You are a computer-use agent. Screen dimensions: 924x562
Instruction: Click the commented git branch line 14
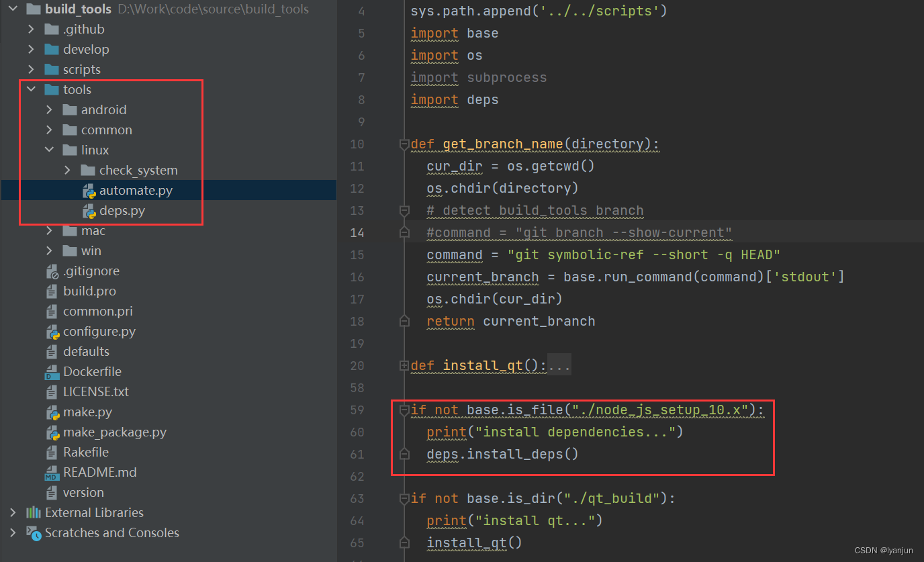580,232
